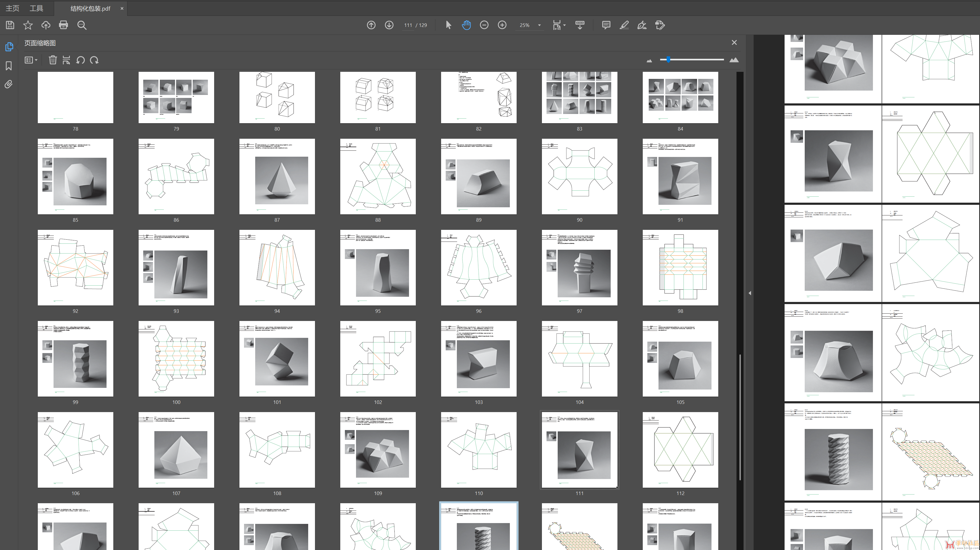Screen dimensions: 980x550
Task: Select page 85 thumbnail
Action: 75,176
